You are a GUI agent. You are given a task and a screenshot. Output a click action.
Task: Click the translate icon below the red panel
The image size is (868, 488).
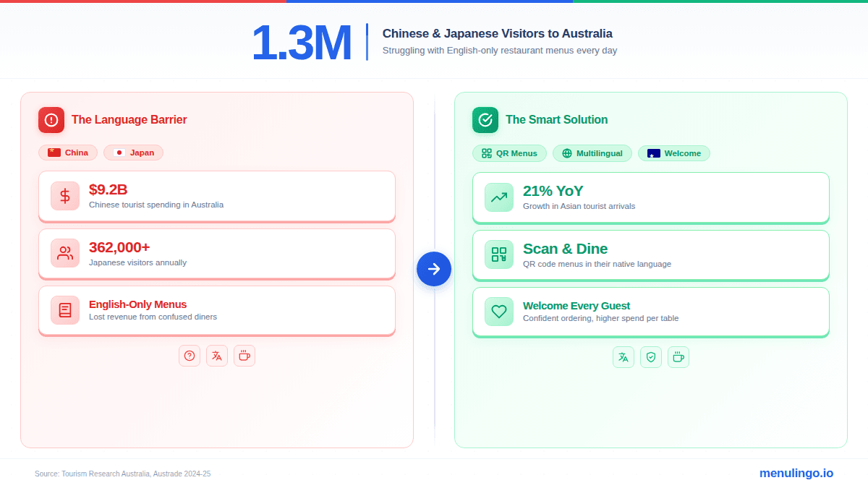[x=217, y=355]
